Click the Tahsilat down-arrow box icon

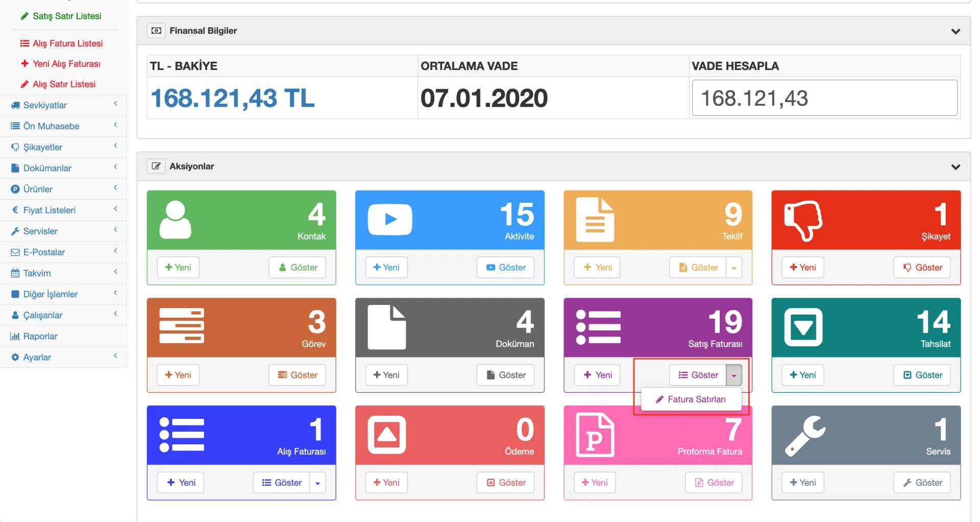[x=803, y=327]
